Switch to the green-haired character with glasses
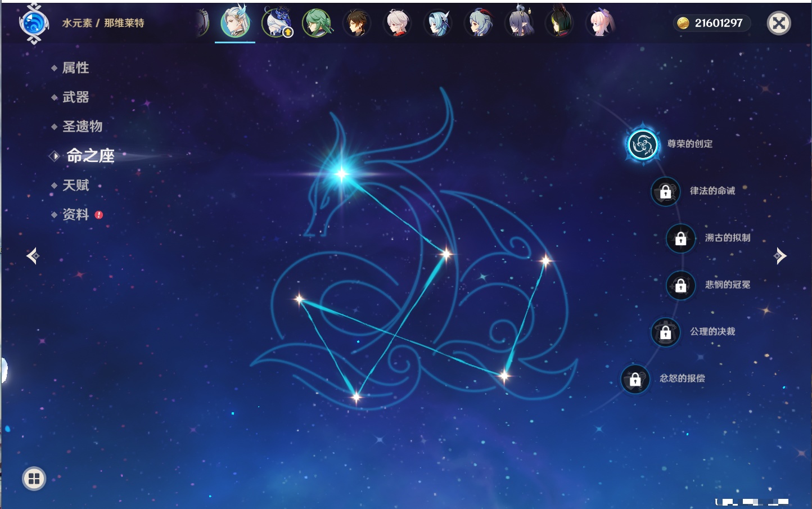Viewport: 812px width, 509px height. tap(317, 23)
